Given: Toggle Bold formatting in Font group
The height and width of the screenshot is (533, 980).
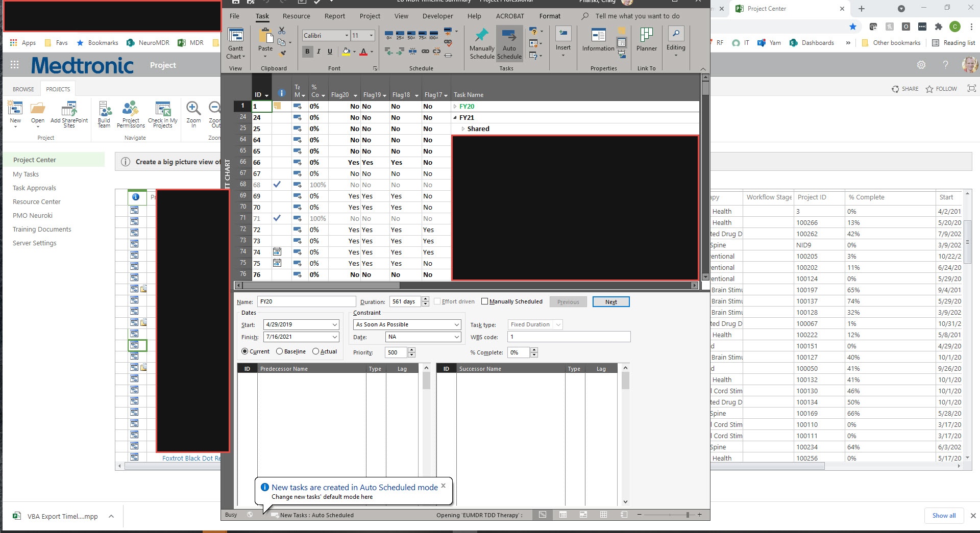Looking at the screenshot, I should pyautogui.click(x=307, y=52).
